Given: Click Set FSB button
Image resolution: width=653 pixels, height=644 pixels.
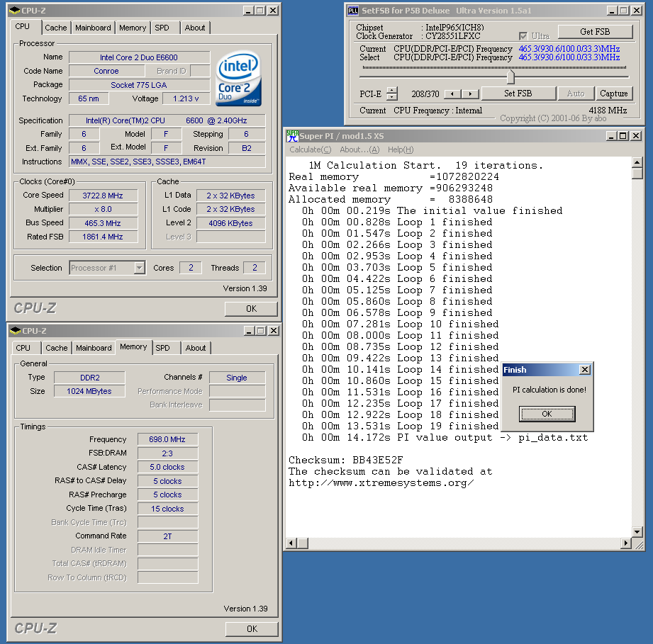Looking at the screenshot, I should tap(518, 94).
